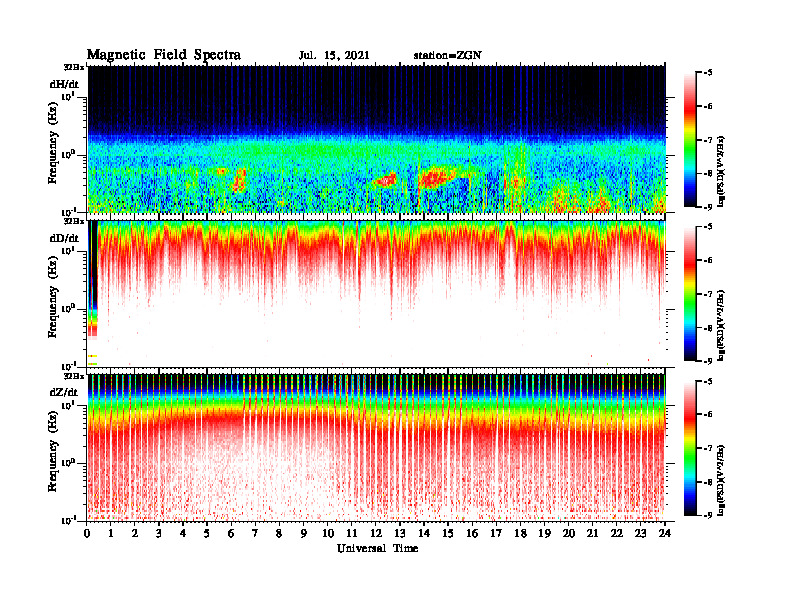Click the log PSD label beside dD/dt colorbar
This screenshot has height=612, width=792.
[x=720, y=325]
